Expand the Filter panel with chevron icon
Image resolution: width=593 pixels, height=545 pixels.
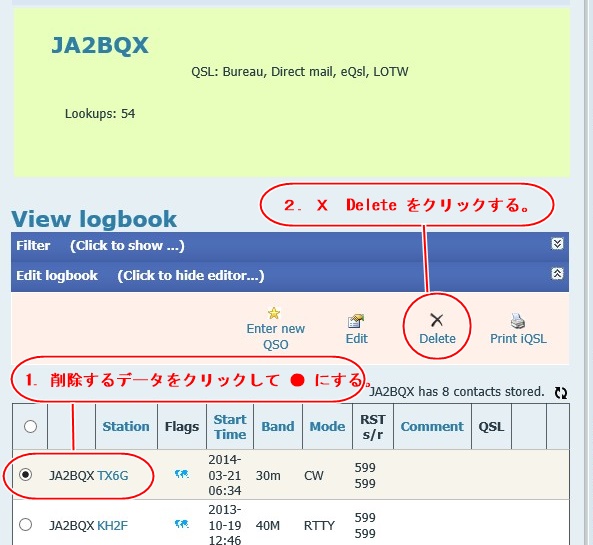click(x=557, y=244)
